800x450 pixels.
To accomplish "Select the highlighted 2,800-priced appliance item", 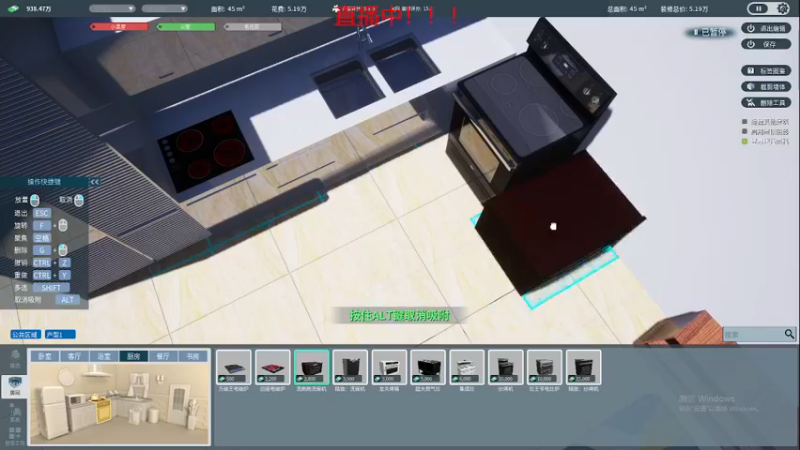I will click(x=311, y=367).
